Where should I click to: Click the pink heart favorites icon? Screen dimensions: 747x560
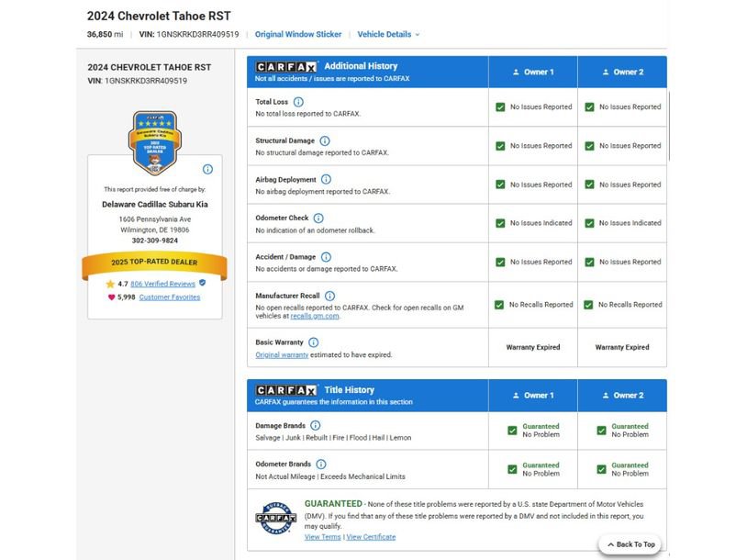click(x=111, y=297)
